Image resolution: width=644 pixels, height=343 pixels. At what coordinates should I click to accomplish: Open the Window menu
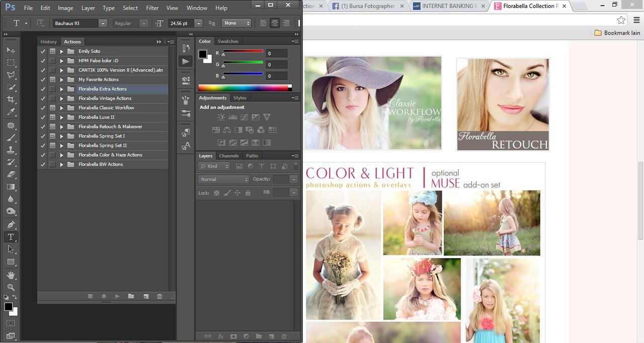click(x=197, y=8)
